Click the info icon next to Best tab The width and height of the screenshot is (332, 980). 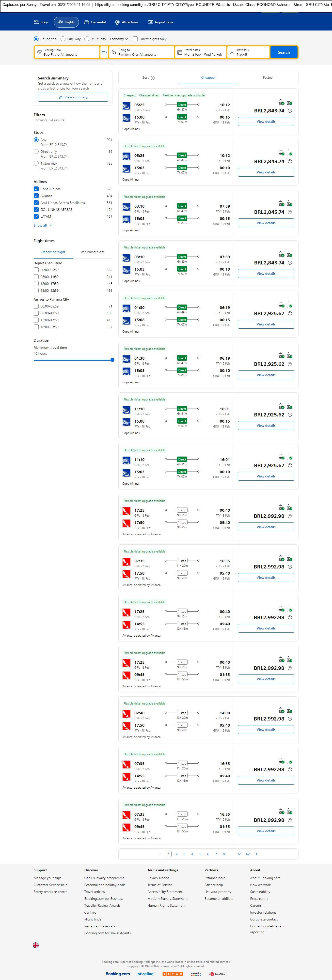pos(153,78)
